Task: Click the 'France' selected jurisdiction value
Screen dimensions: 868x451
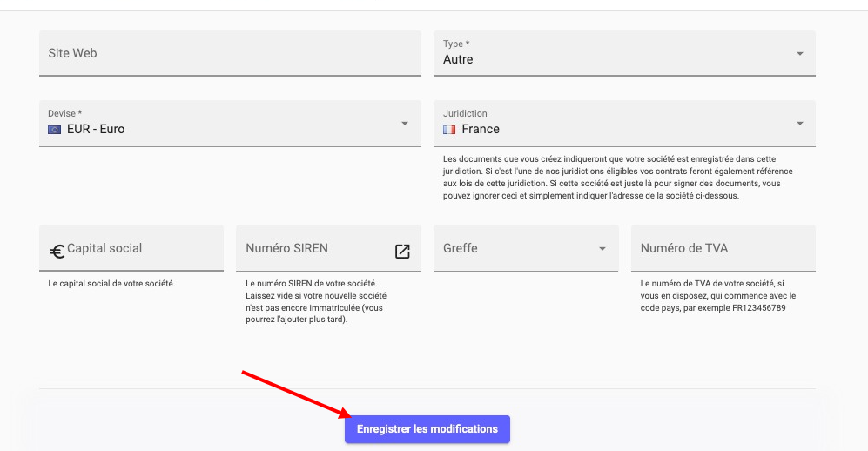Action: pos(481,130)
